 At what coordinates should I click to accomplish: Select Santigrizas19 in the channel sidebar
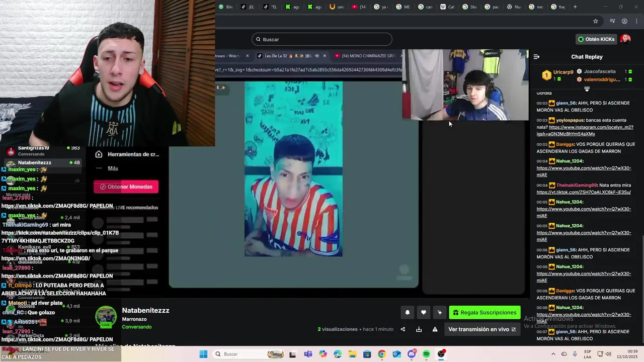pyautogui.click(x=43, y=150)
